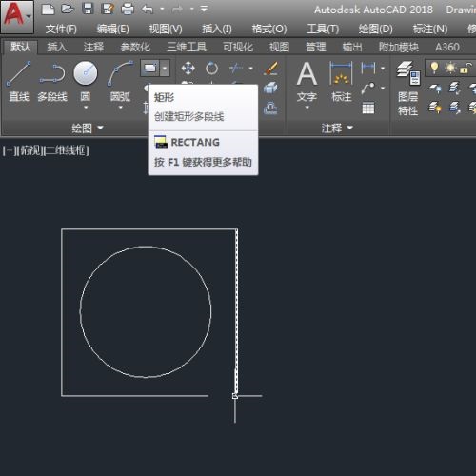The width and height of the screenshot is (476, 476).
Task: Click the 俯视 view control label
Action: click(x=30, y=150)
